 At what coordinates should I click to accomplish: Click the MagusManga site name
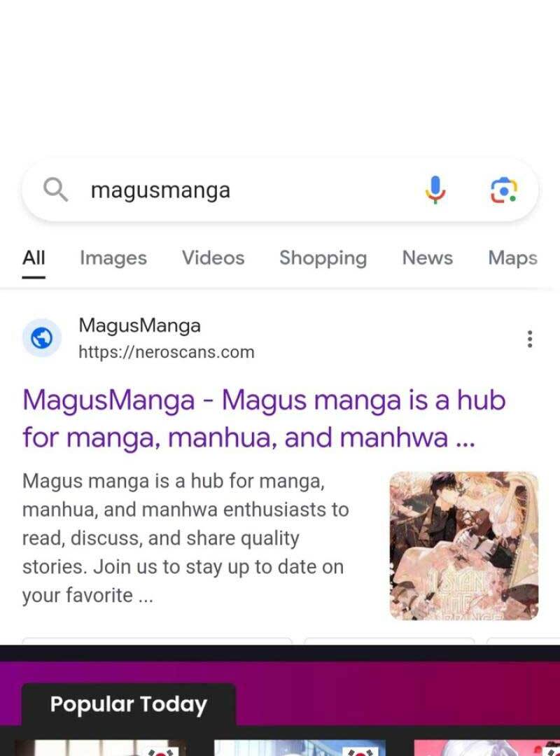click(x=139, y=325)
